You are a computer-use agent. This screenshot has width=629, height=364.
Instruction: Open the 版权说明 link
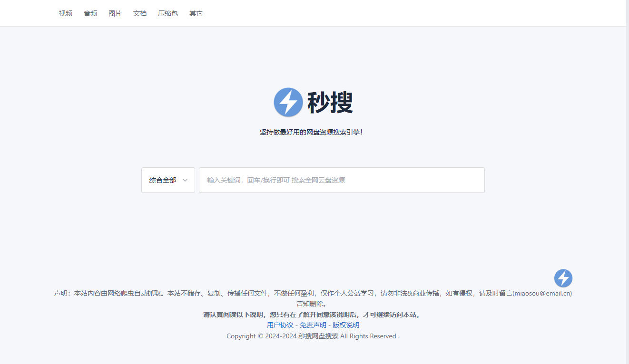pyautogui.click(x=346, y=325)
